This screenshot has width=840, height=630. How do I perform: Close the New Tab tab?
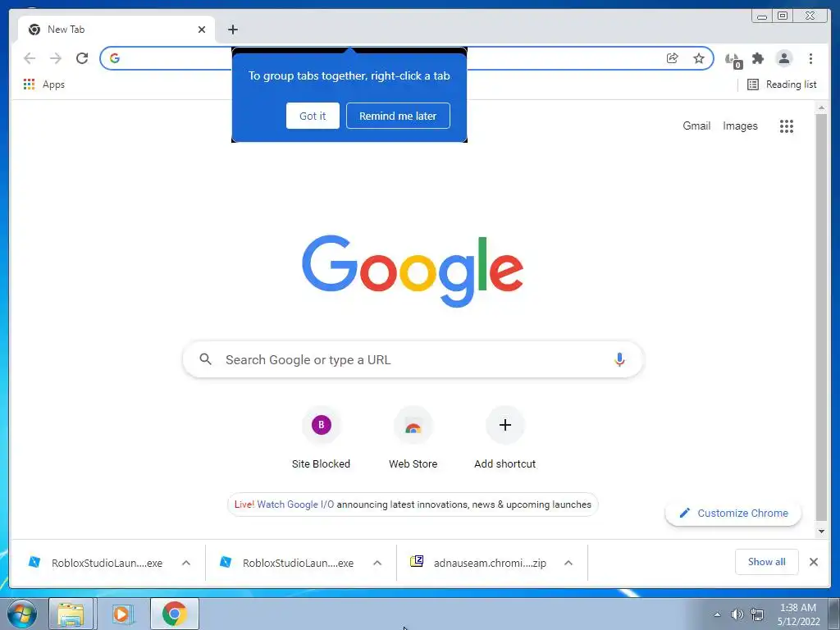coord(202,30)
